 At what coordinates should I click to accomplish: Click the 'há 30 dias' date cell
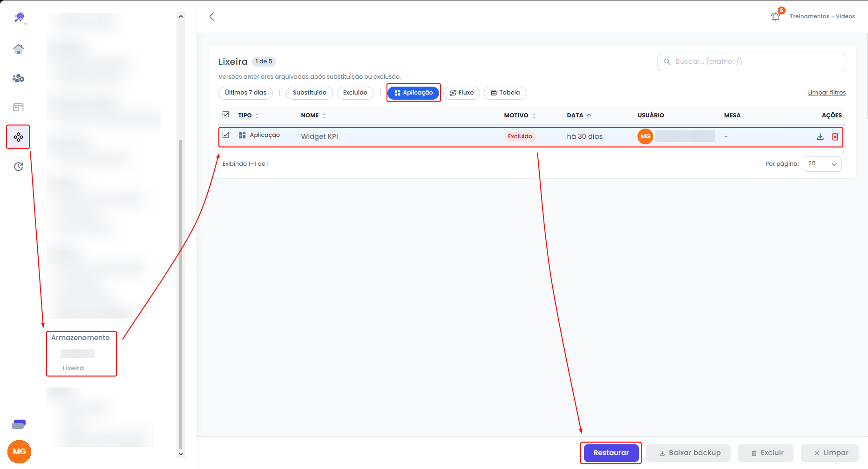pos(584,136)
